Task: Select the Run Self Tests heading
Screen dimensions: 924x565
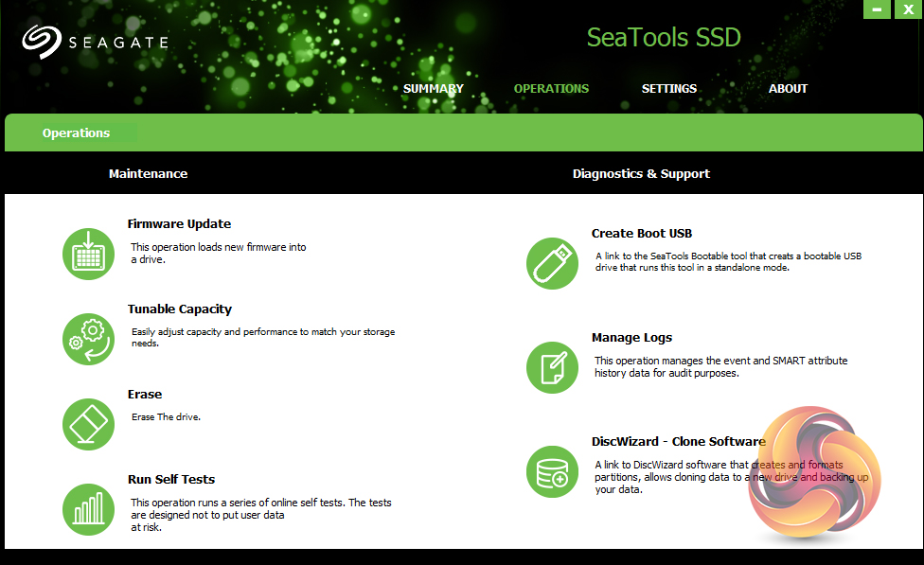Action: coord(171,480)
